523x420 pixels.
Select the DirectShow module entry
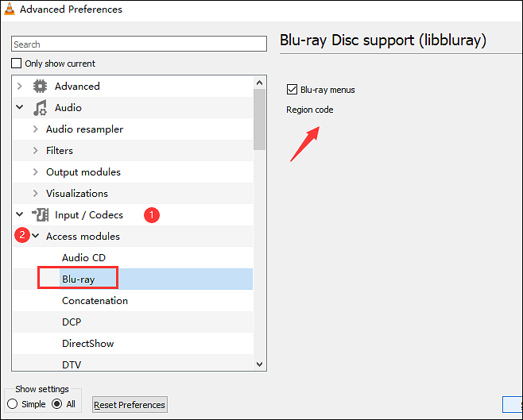coord(87,344)
